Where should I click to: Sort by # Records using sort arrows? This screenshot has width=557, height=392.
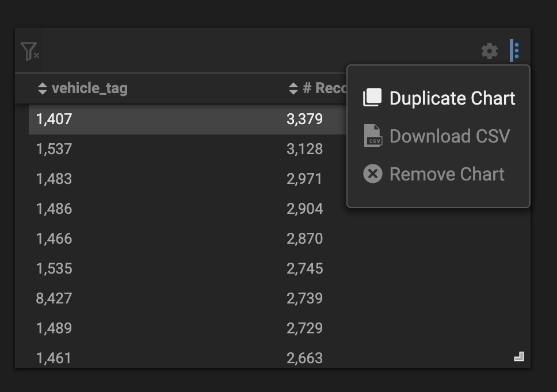click(x=293, y=89)
